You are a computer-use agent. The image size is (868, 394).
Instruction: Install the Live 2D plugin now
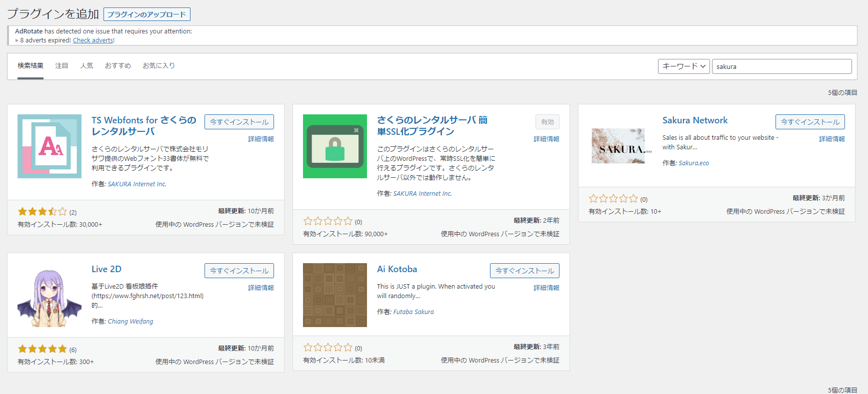click(239, 271)
